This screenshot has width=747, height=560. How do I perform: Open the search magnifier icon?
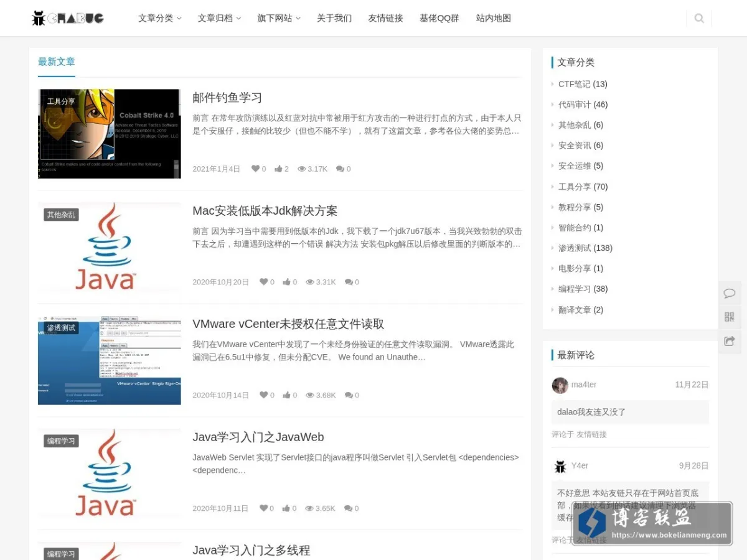click(x=699, y=19)
